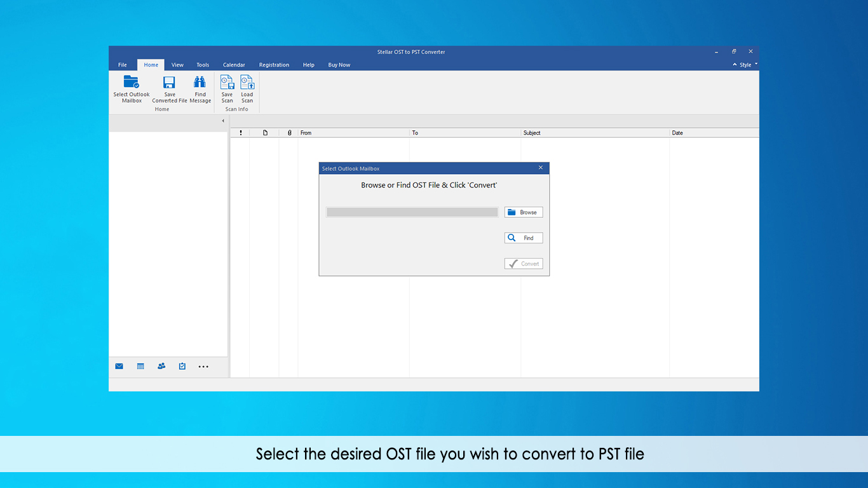The height and width of the screenshot is (488, 868).
Task: Sort messages by Subject column header
Action: click(595, 133)
